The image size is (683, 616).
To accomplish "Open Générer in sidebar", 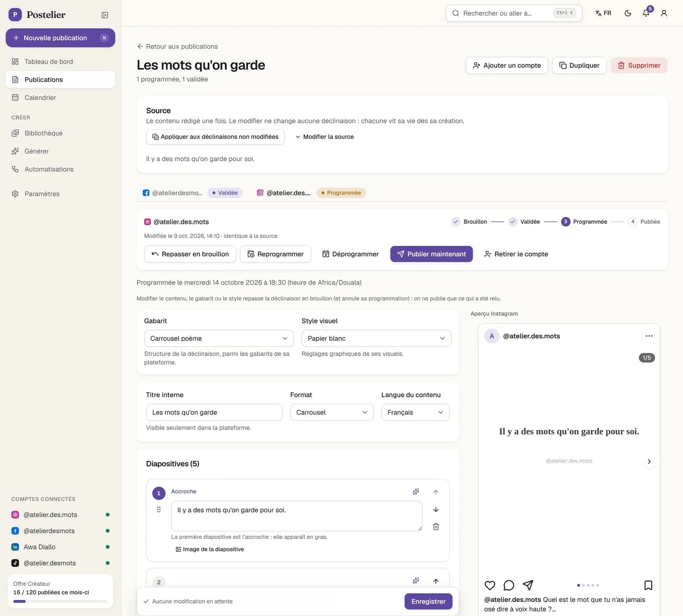I will coord(60,151).
